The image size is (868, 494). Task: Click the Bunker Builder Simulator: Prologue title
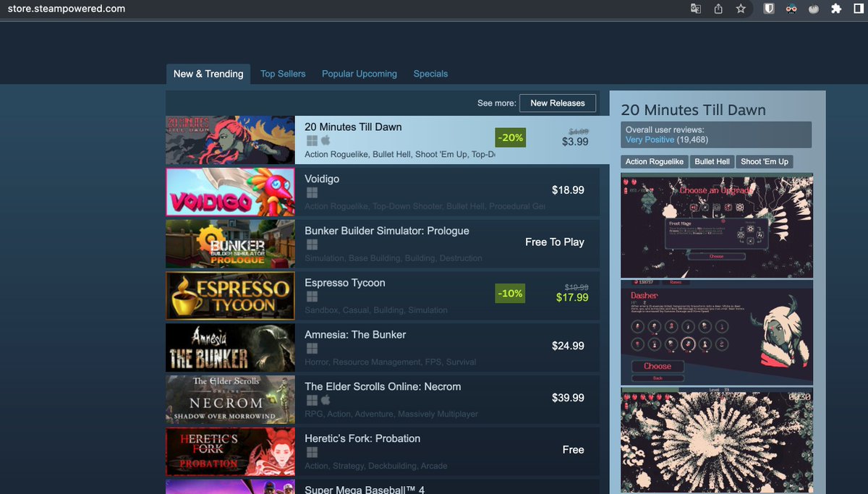point(387,231)
